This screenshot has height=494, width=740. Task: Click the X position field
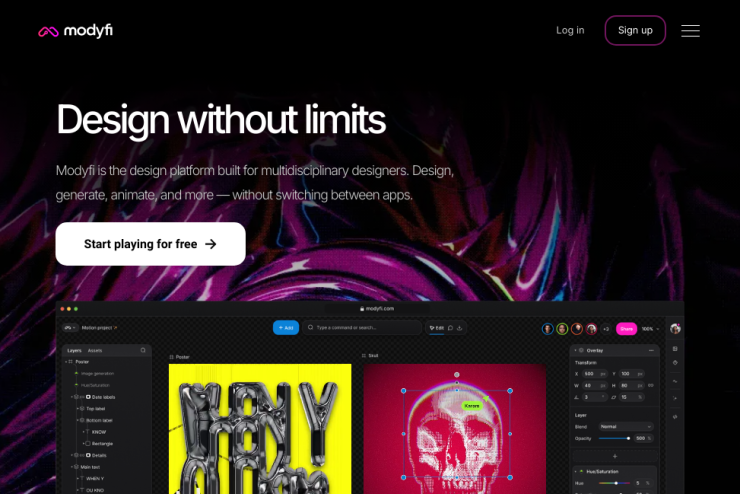coord(595,374)
